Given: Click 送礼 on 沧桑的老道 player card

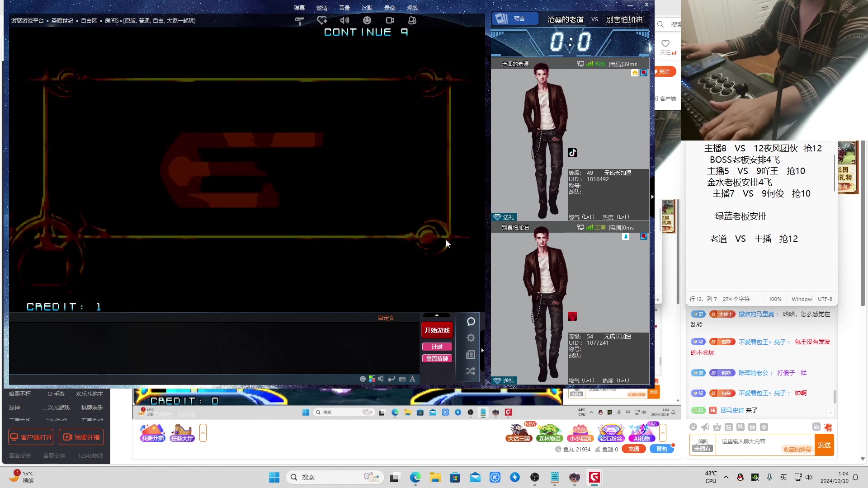Looking at the screenshot, I should (504, 217).
